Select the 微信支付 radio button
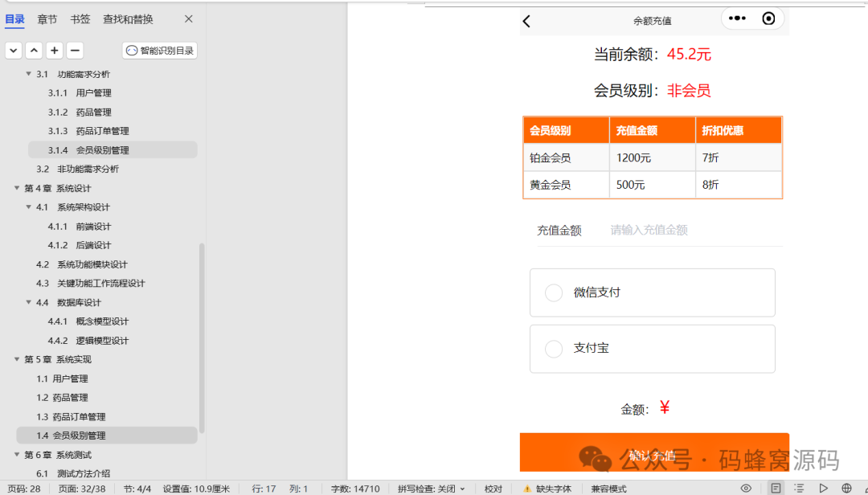Viewport: 868px width, 495px height. (x=554, y=293)
